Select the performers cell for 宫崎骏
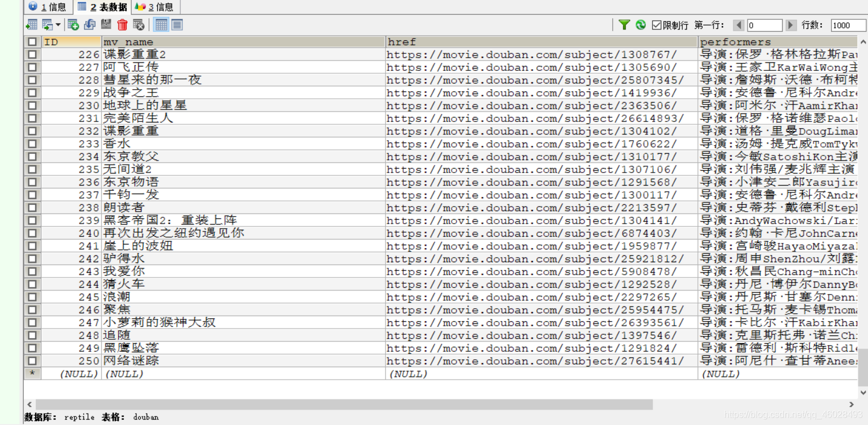Image resolution: width=868 pixels, height=425 pixels. coord(778,246)
